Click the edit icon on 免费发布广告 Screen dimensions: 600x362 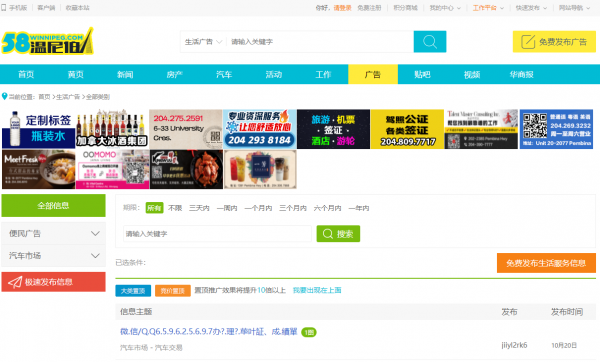528,42
